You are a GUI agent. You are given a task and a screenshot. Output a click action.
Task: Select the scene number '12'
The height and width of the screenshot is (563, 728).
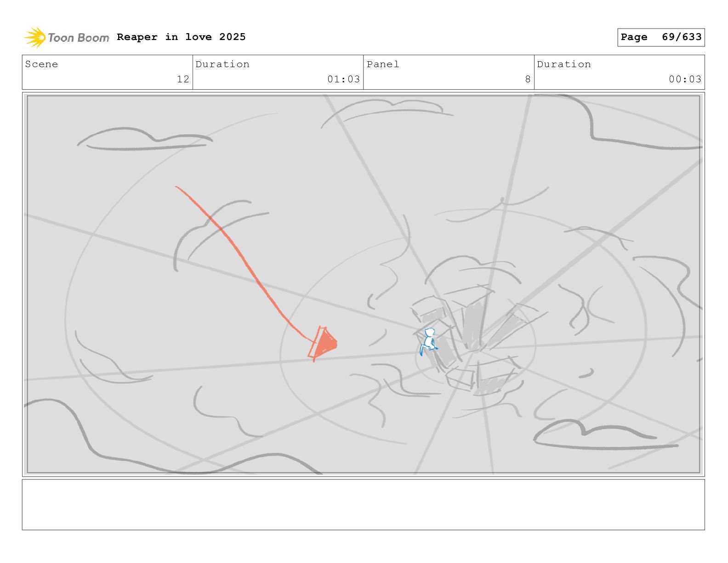pyautogui.click(x=183, y=79)
